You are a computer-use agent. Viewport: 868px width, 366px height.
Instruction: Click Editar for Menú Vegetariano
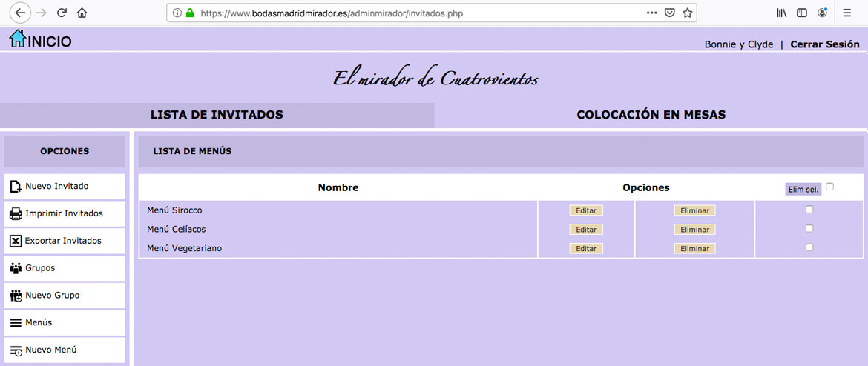click(586, 249)
